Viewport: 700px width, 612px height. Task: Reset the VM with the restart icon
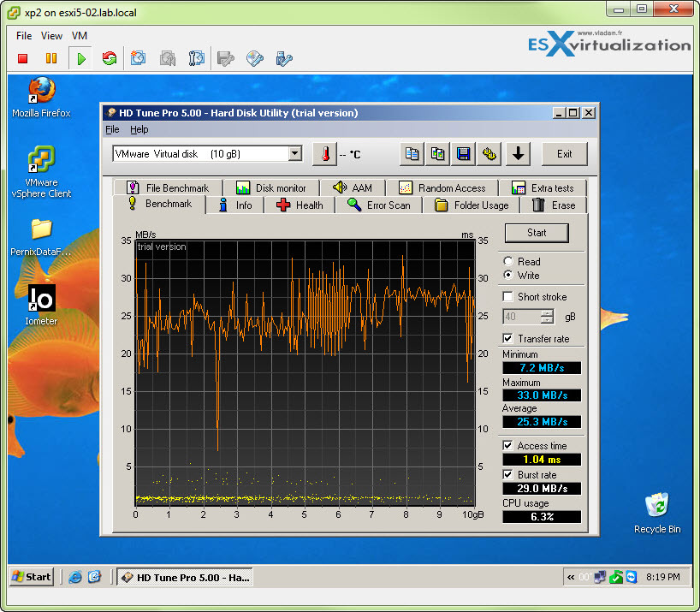pos(110,58)
